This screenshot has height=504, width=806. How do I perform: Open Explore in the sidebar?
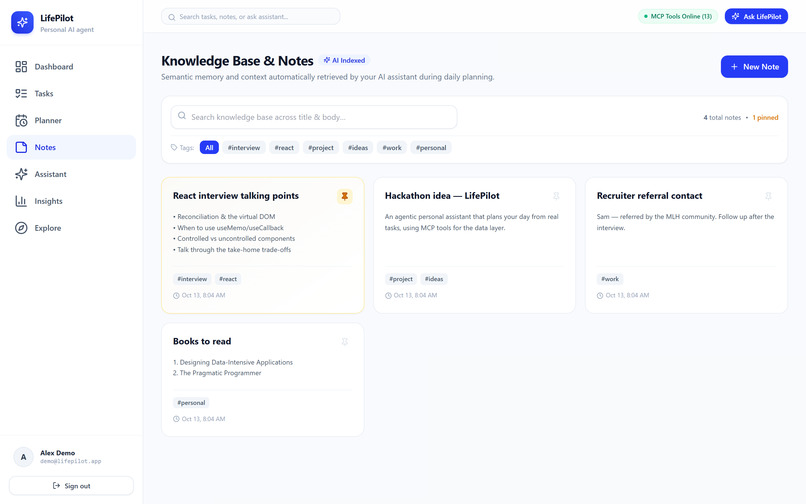click(x=71, y=228)
